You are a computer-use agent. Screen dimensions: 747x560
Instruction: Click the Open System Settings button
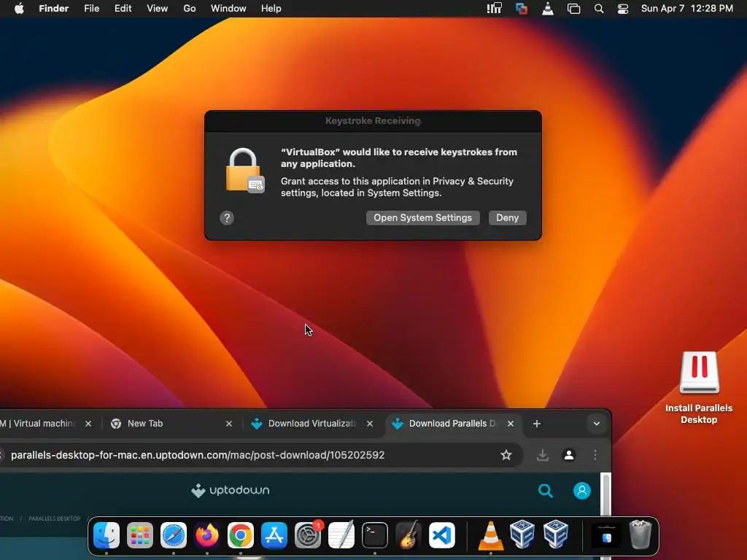coord(422,217)
